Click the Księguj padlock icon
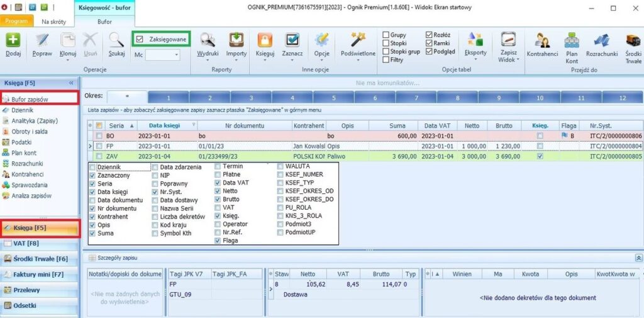The image size is (644, 318). click(x=265, y=40)
